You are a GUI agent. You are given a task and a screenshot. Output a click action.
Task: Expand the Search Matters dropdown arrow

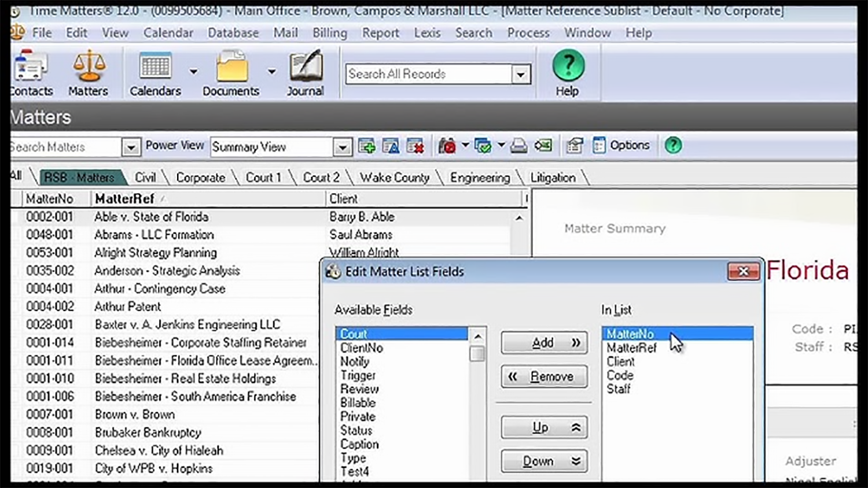coord(131,147)
